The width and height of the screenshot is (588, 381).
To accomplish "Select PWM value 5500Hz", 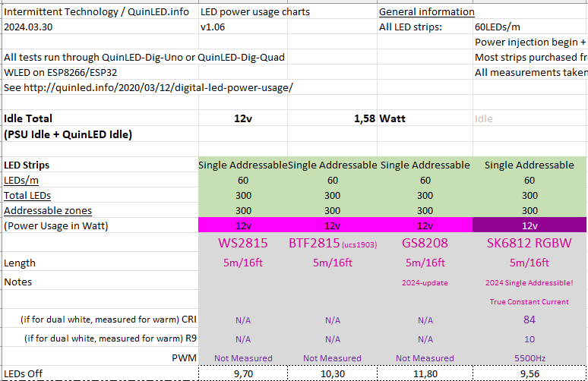I will pos(530,358).
